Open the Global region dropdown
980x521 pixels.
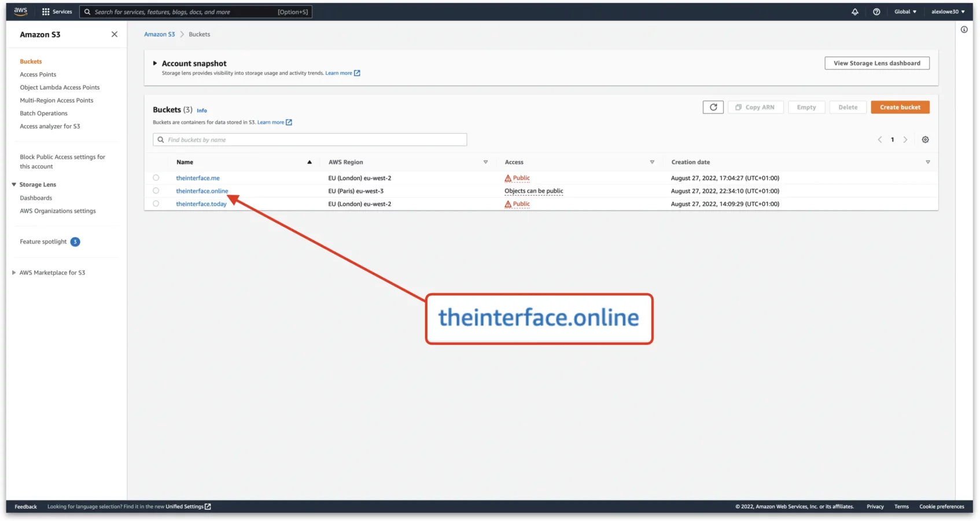(x=905, y=12)
